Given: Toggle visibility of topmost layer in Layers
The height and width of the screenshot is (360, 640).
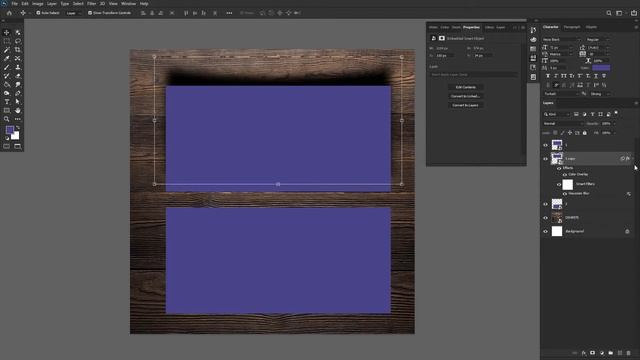Looking at the screenshot, I should tap(545, 145).
